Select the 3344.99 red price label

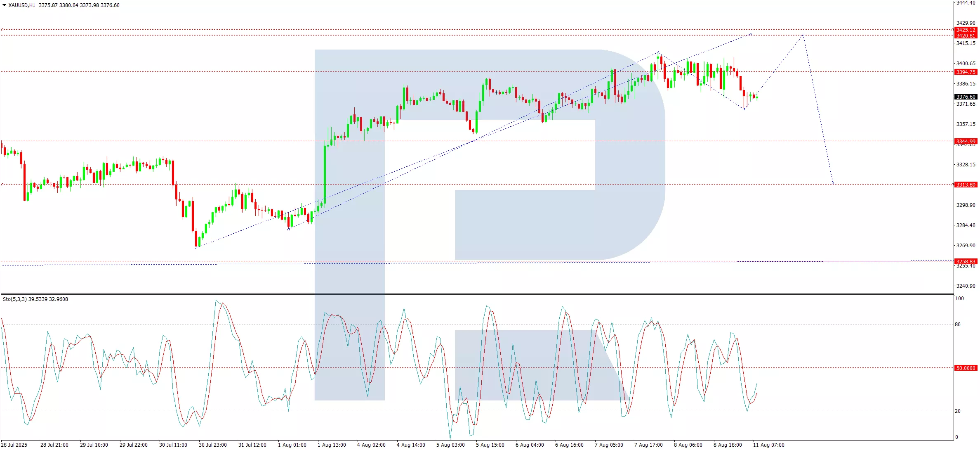966,141
